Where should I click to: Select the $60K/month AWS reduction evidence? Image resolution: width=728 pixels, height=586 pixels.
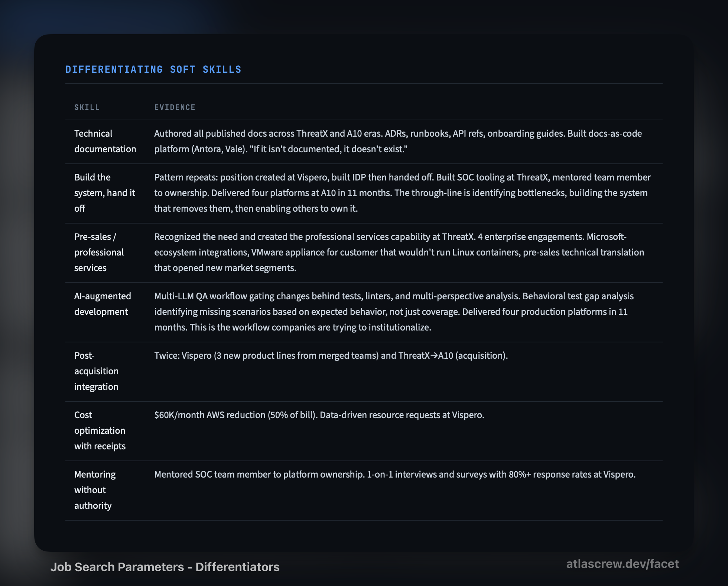319,415
